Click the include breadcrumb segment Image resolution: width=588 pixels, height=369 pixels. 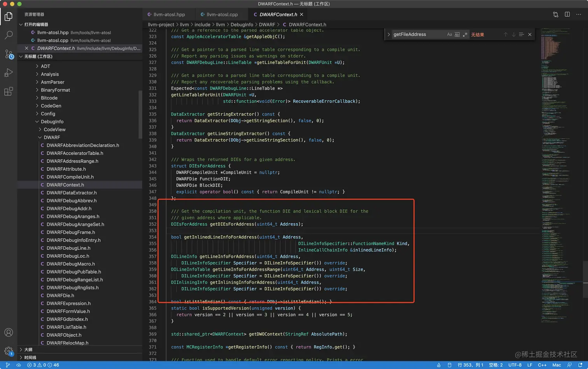pos(202,24)
